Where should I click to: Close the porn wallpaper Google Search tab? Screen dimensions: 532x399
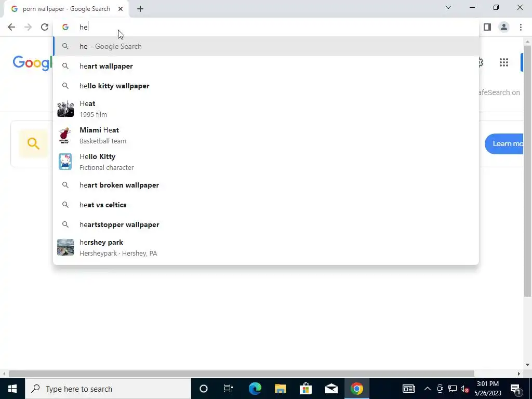tap(121, 9)
